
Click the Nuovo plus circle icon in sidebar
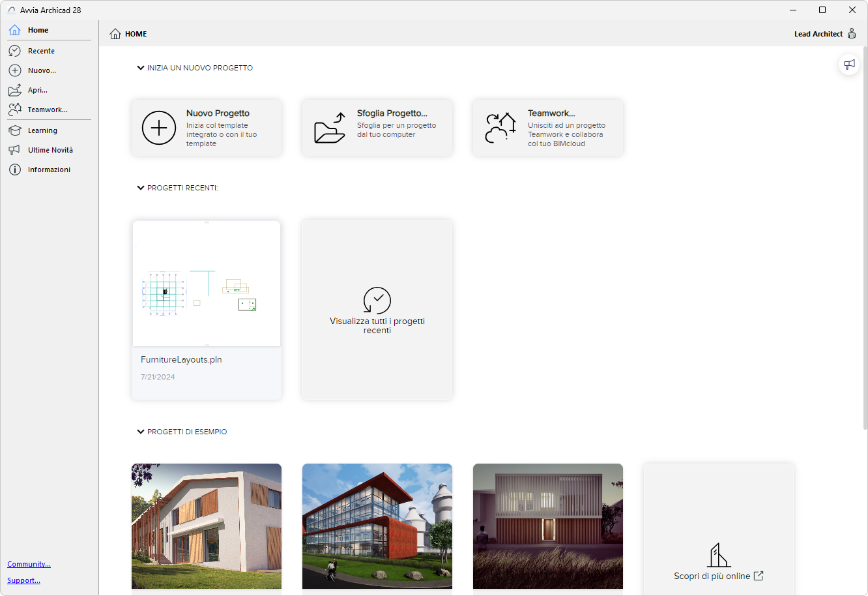click(14, 70)
